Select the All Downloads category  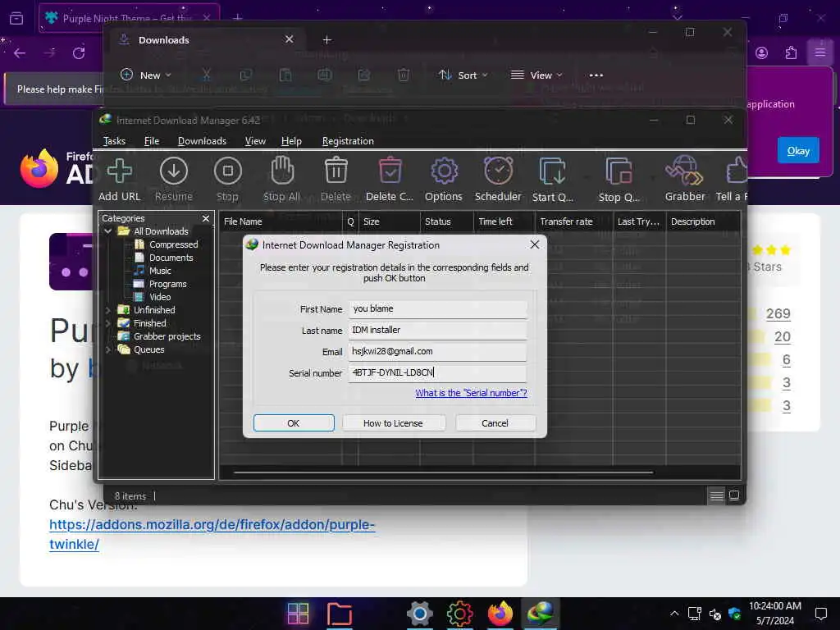tap(161, 231)
